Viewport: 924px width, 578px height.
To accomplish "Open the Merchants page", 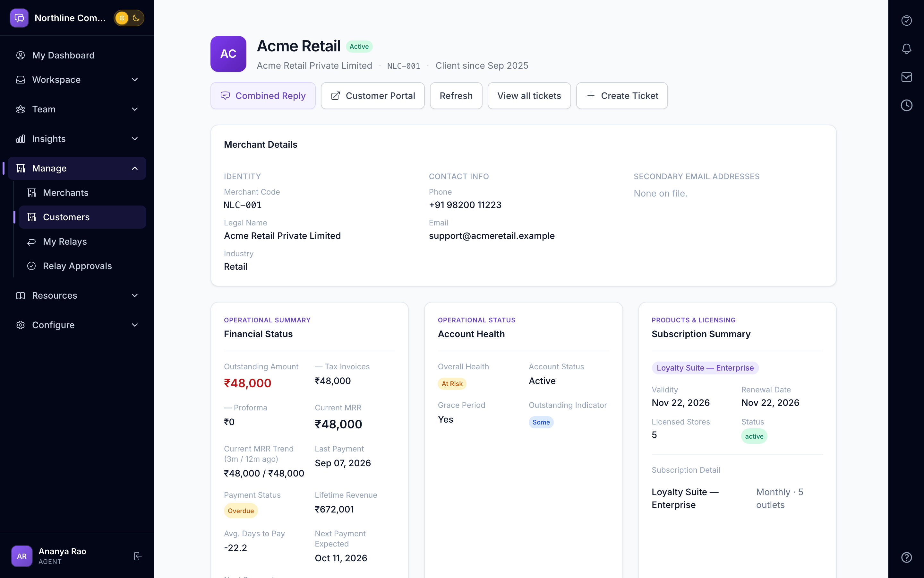I will tap(82, 193).
